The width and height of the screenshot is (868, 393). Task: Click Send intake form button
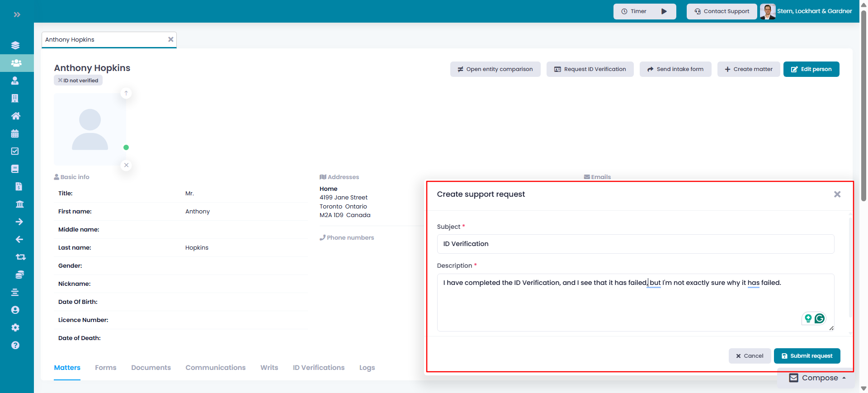(x=675, y=69)
